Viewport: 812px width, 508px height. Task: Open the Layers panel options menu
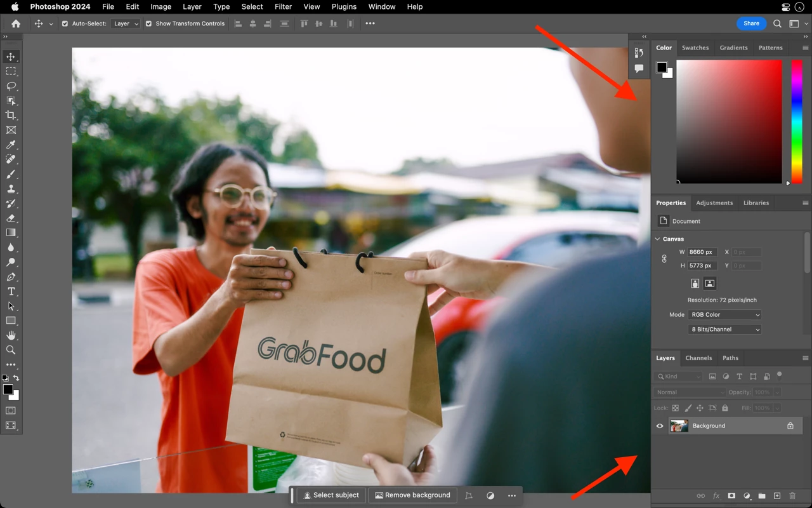click(806, 358)
